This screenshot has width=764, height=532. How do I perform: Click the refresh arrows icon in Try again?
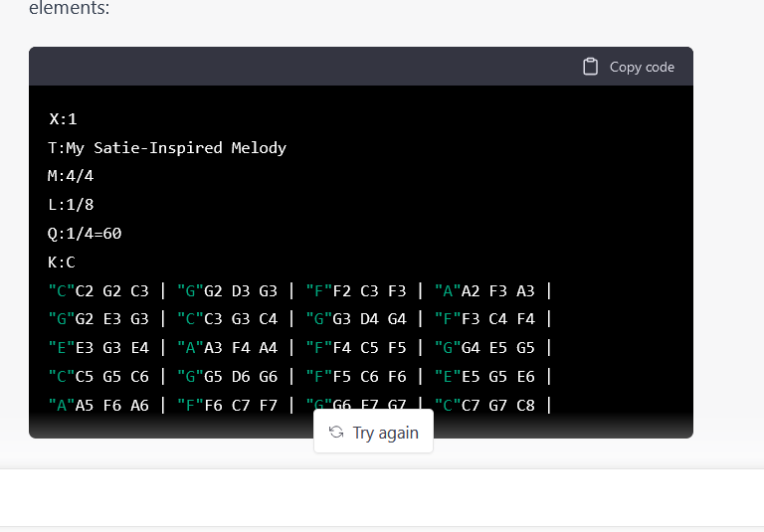coord(336,433)
